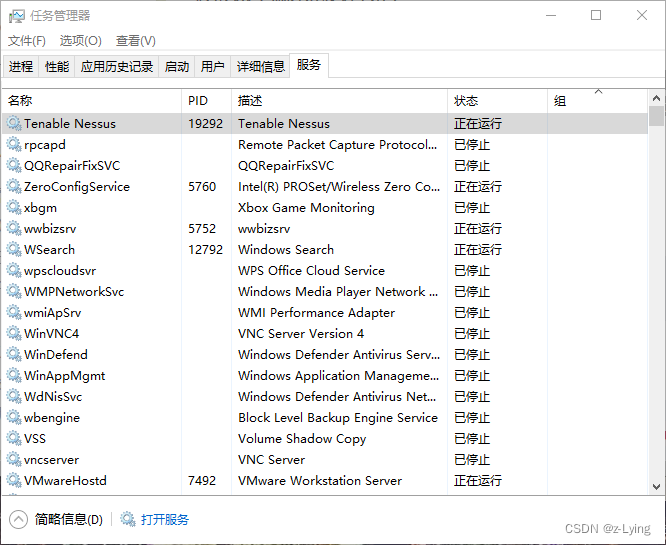Click the Volume Shadow Copy description

pyautogui.click(x=302, y=439)
